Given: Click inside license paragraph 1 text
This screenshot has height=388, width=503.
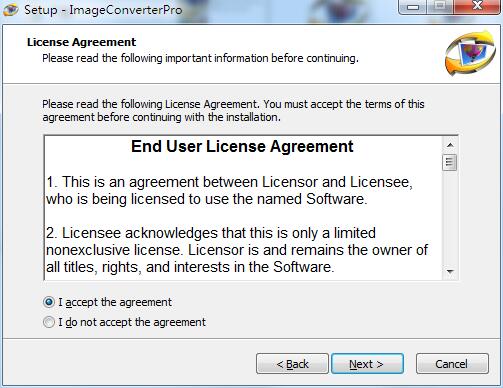Looking at the screenshot, I should tap(229, 191).
